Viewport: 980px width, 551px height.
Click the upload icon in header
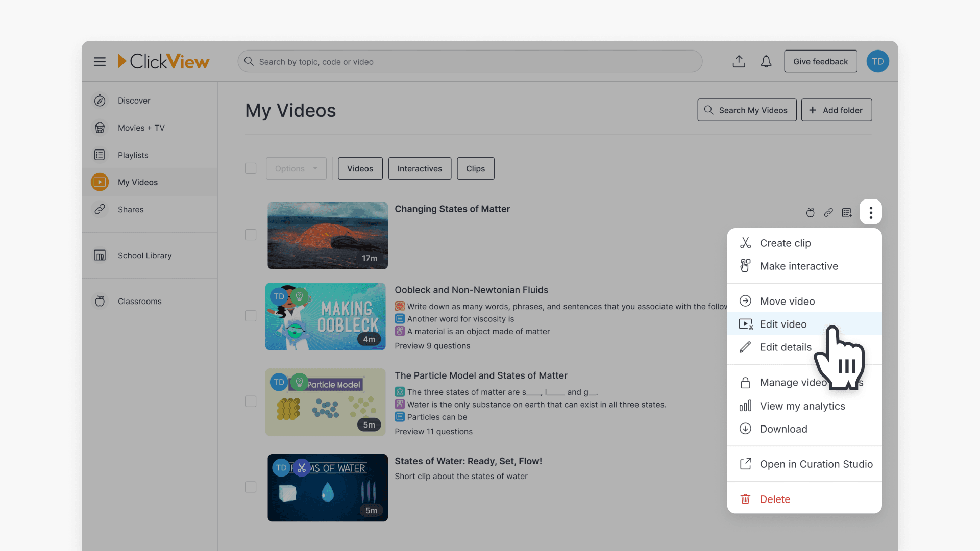(x=739, y=61)
